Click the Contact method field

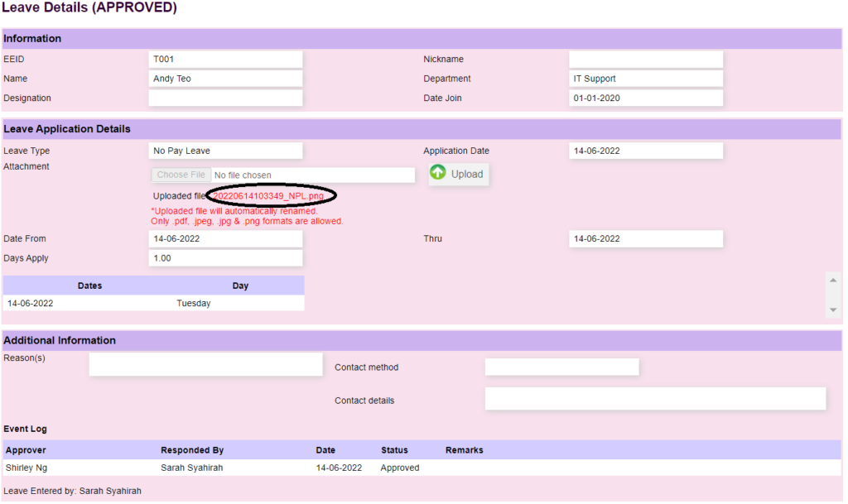[x=562, y=367]
